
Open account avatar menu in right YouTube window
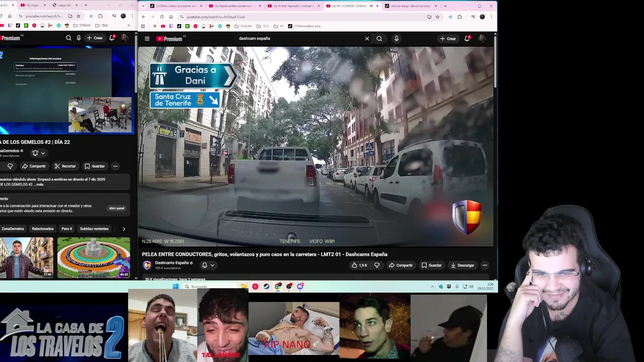(x=482, y=39)
